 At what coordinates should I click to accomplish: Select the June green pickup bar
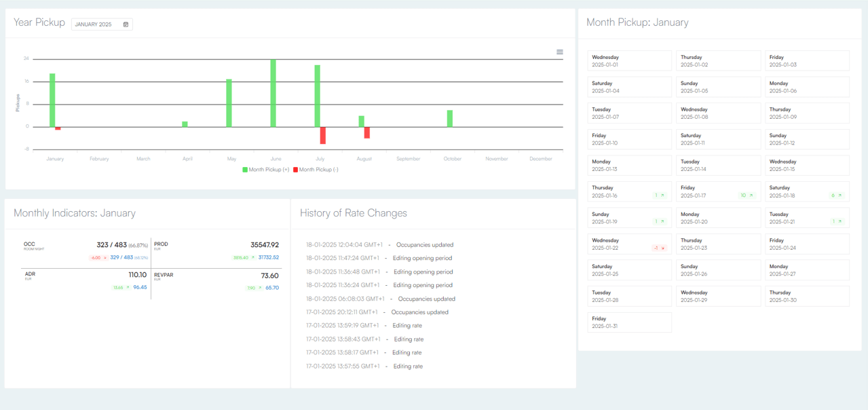(273, 93)
